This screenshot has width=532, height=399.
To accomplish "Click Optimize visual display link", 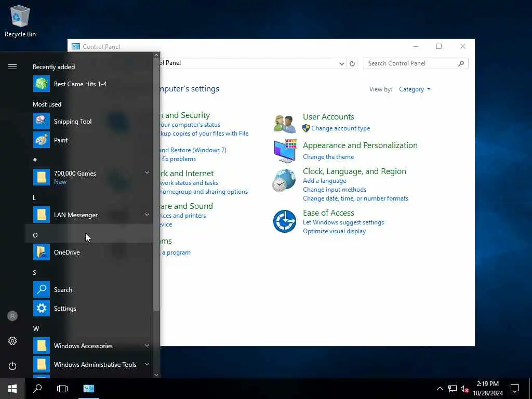I will [334, 231].
